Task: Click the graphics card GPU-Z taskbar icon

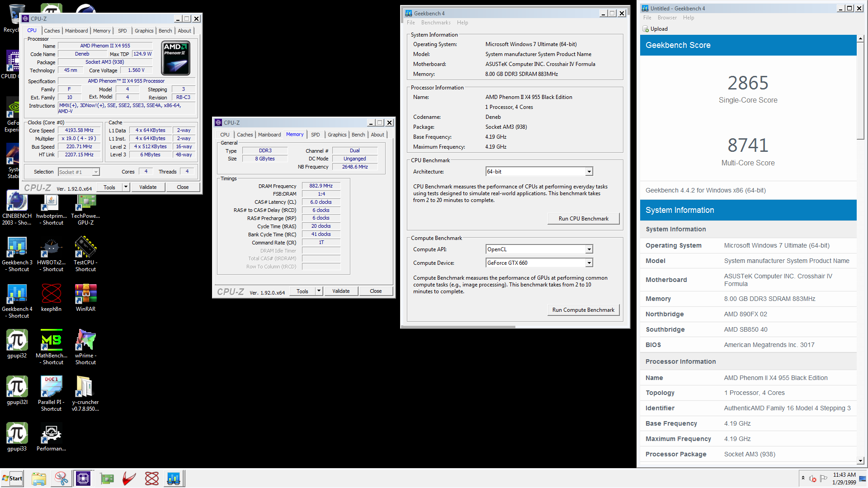Action: [107, 479]
